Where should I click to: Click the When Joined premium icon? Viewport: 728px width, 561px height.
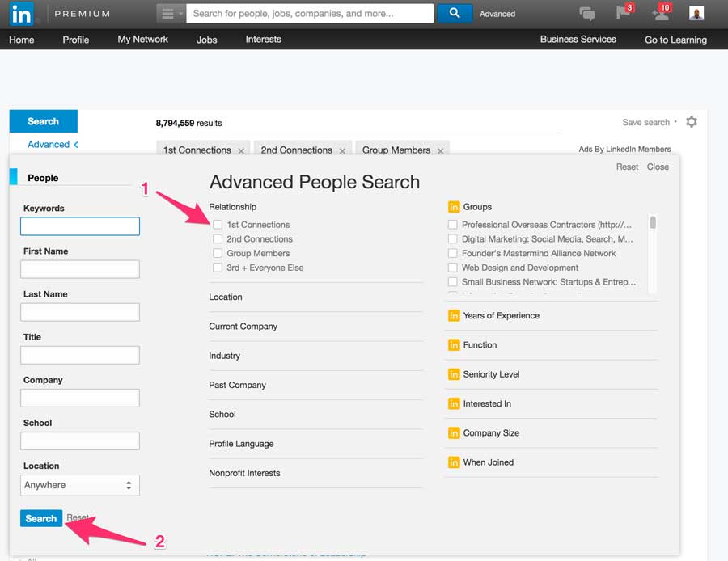pyautogui.click(x=454, y=462)
